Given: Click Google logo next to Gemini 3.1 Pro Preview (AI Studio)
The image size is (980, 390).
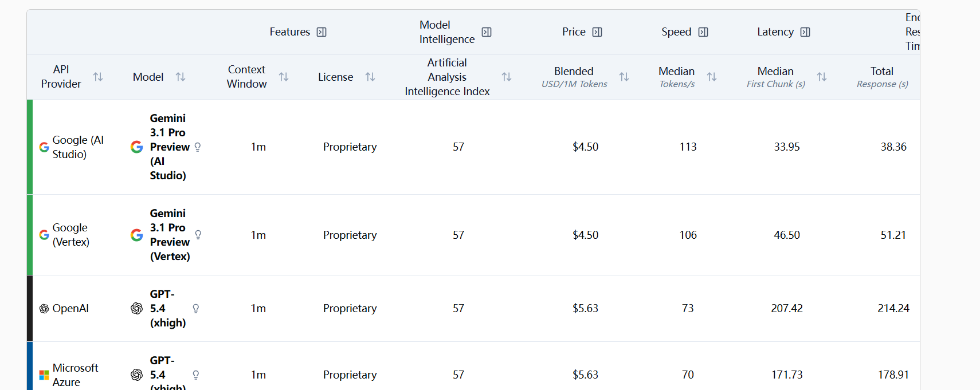Looking at the screenshot, I should [136, 147].
